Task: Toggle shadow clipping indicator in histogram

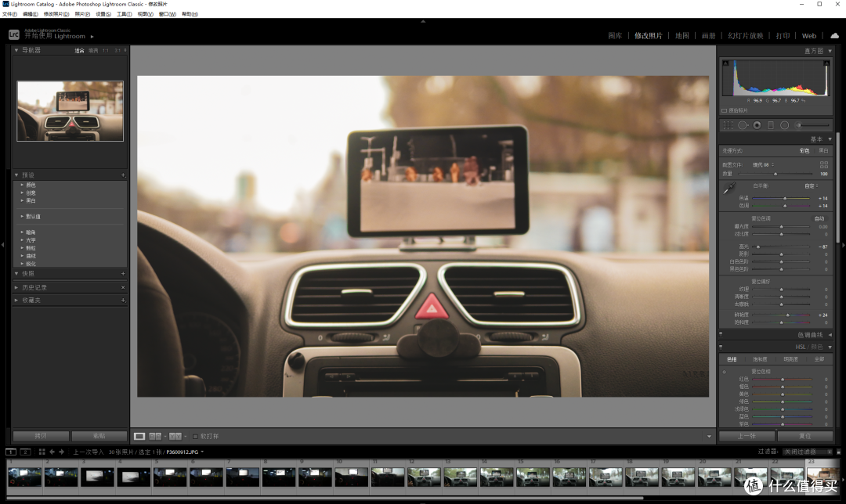Action: [x=725, y=63]
